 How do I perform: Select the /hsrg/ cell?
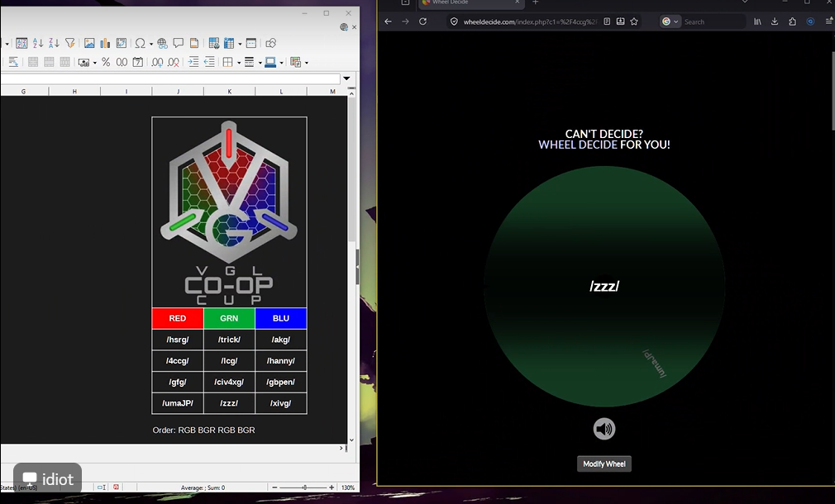click(177, 340)
